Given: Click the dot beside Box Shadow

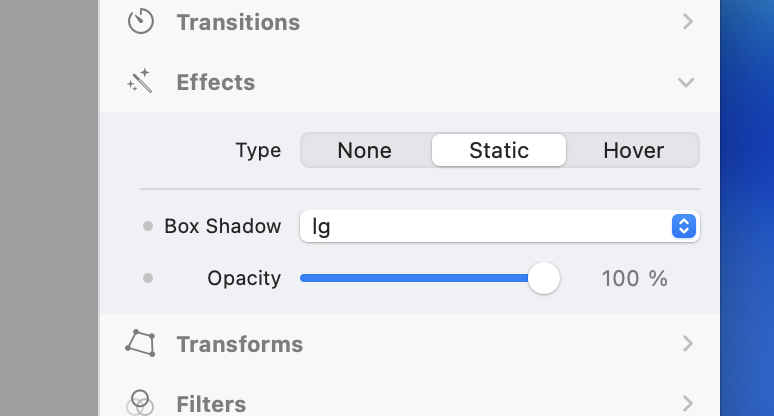Looking at the screenshot, I should [148, 226].
